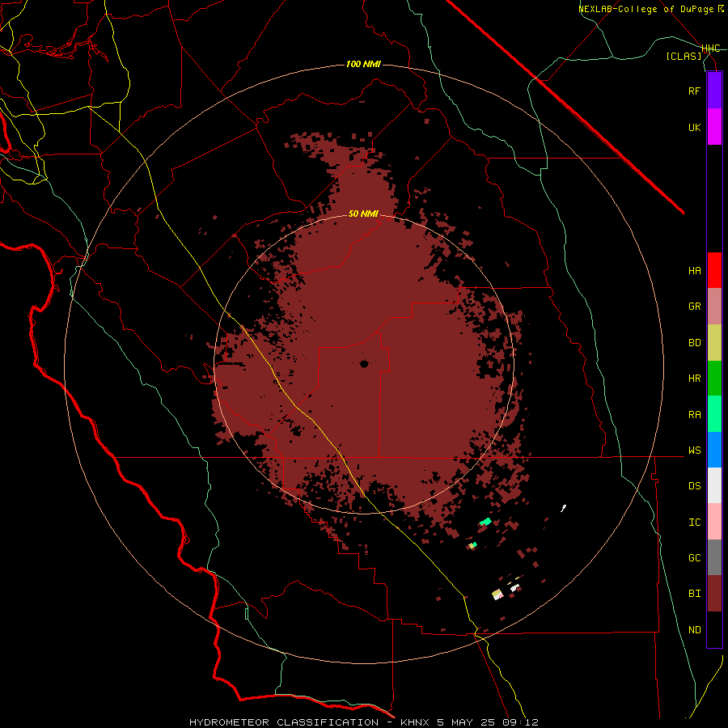The image size is (728, 728).
Task: Click the 5 MAY 25 date text
Action: pos(467,722)
